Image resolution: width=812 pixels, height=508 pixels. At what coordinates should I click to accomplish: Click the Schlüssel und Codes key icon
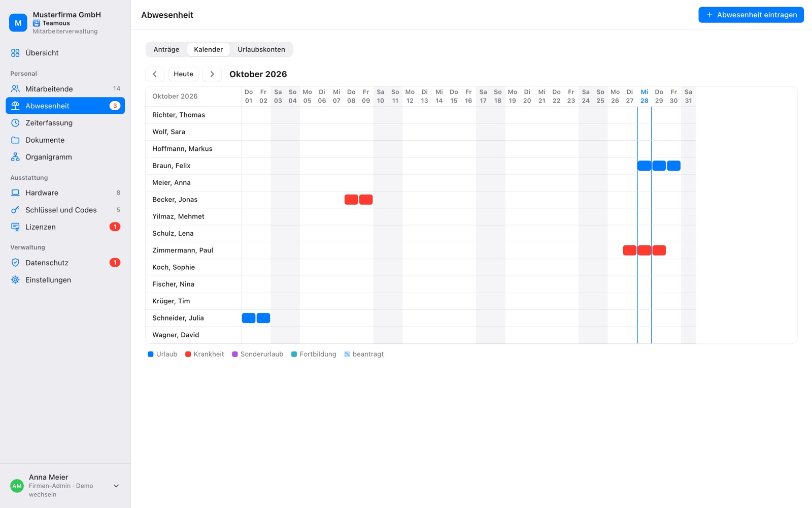pos(15,210)
